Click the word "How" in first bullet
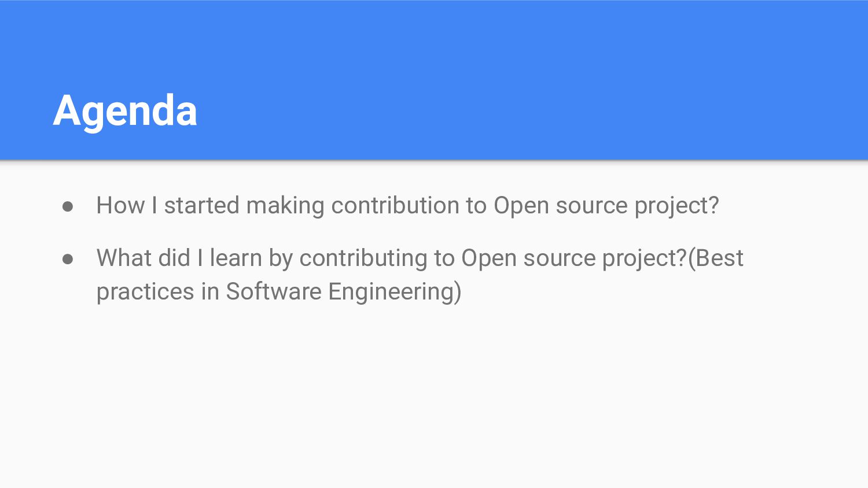The width and height of the screenshot is (868, 488). click(120, 206)
